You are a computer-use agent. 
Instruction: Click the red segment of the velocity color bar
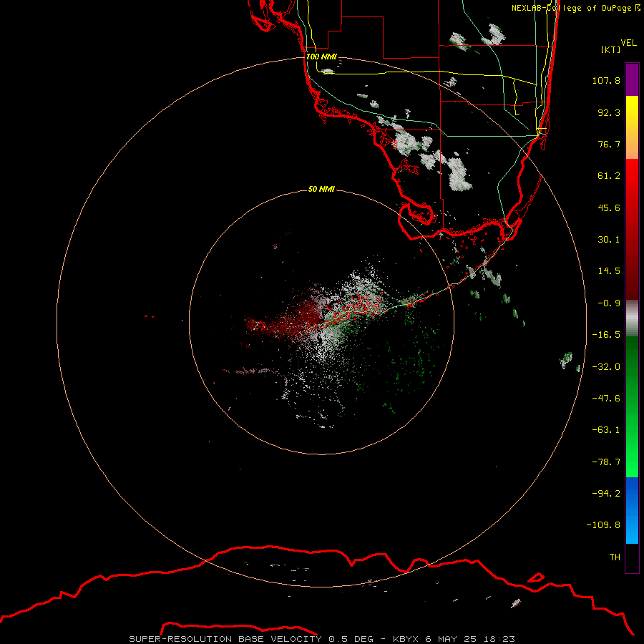pyautogui.click(x=632, y=229)
